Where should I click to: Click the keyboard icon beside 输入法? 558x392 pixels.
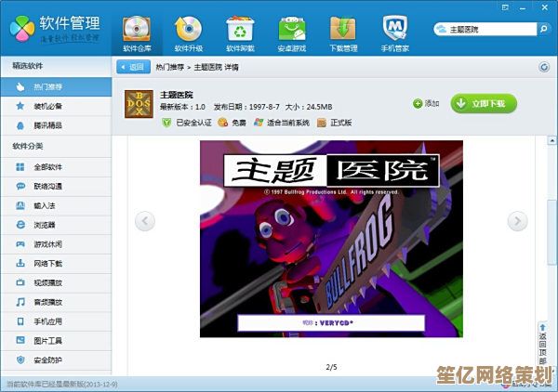pyautogui.click(x=20, y=205)
